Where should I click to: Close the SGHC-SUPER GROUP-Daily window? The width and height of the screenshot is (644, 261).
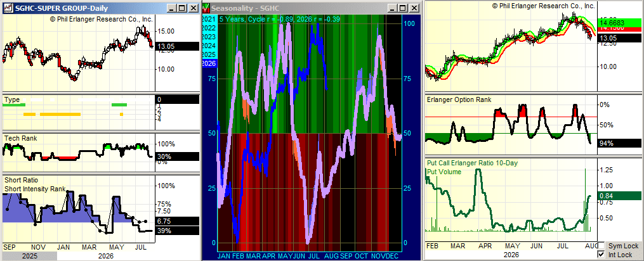coord(192,8)
